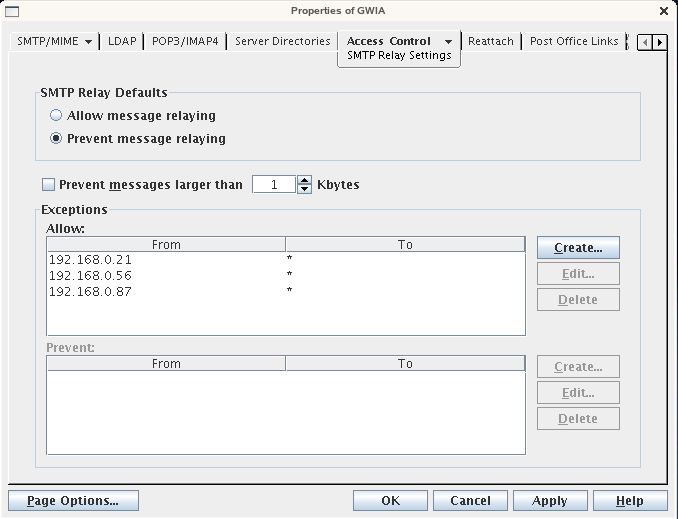Select the 192.168.0.87 allow entry
Image resolution: width=678 pixels, height=519 pixels.
click(x=286, y=292)
